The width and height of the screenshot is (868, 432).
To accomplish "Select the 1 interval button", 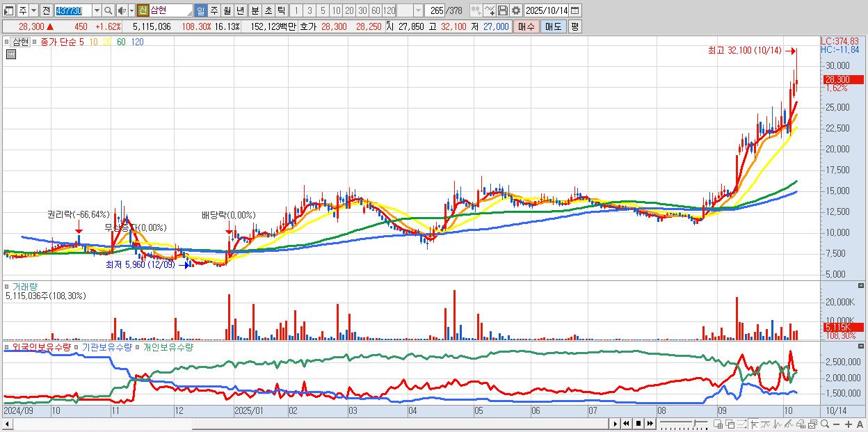I will [x=296, y=10].
